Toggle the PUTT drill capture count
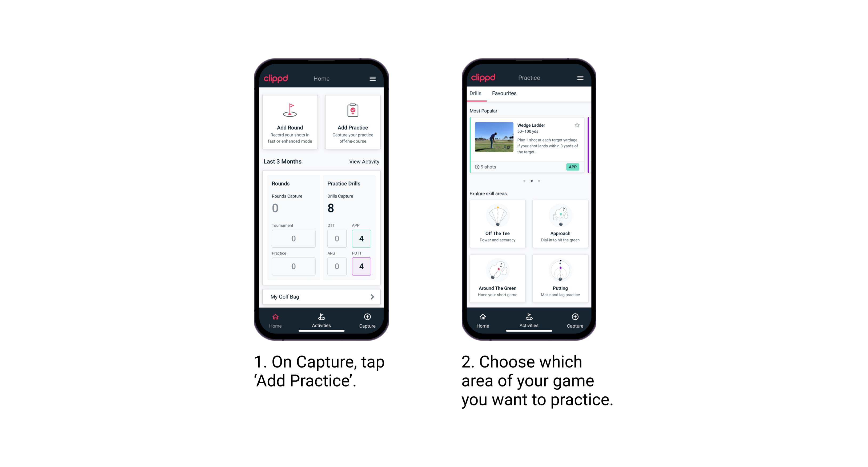 tap(361, 265)
